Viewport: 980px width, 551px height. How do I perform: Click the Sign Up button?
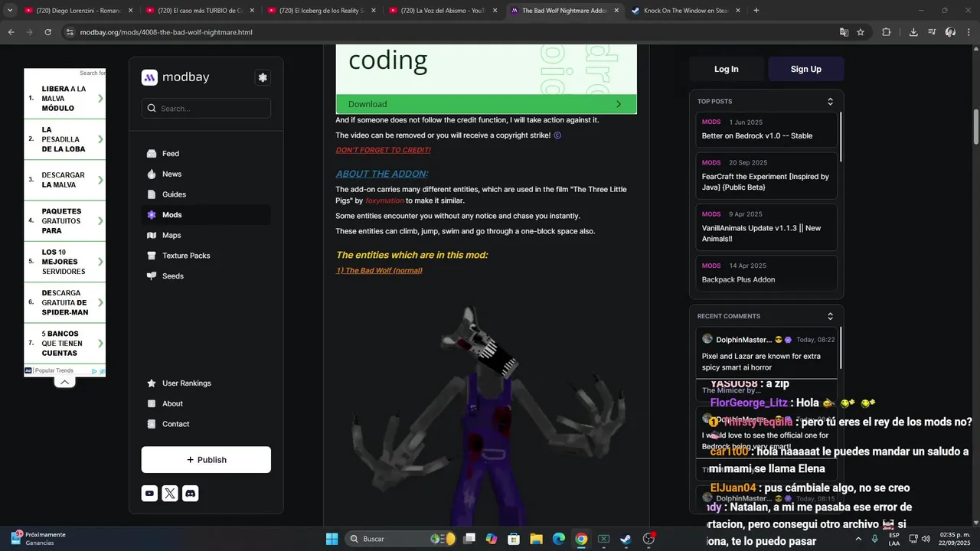click(806, 69)
